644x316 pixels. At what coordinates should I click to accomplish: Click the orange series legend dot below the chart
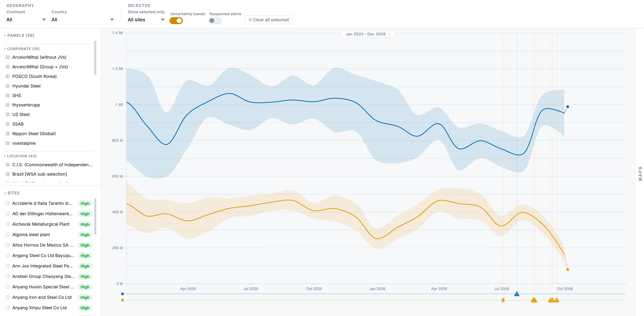pyautogui.click(x=122, y=300)
